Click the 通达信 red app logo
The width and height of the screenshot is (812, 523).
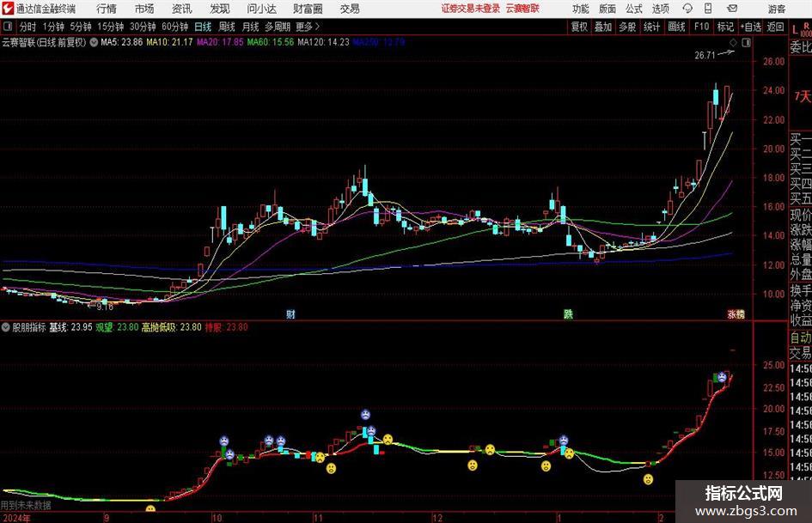pos(8,9)
